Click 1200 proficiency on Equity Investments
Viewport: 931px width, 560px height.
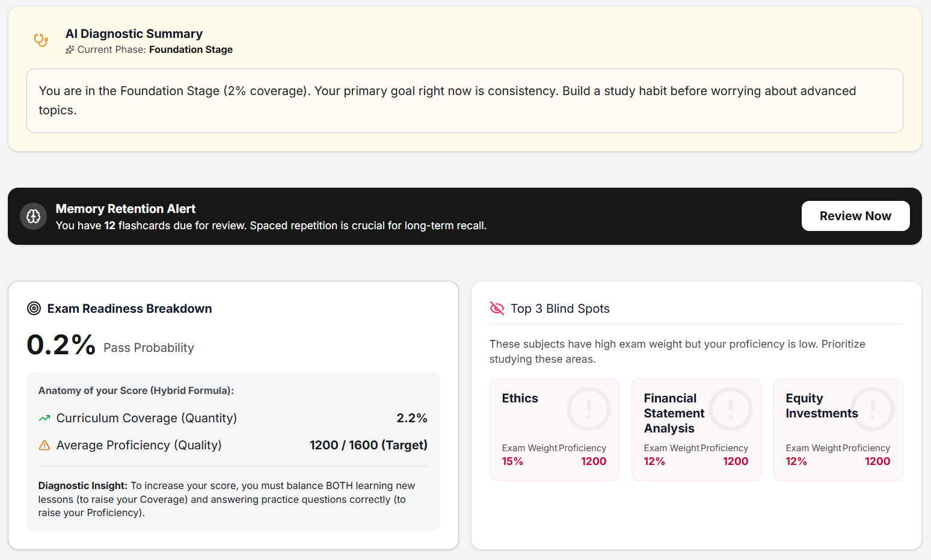click(x=877, y=461)
